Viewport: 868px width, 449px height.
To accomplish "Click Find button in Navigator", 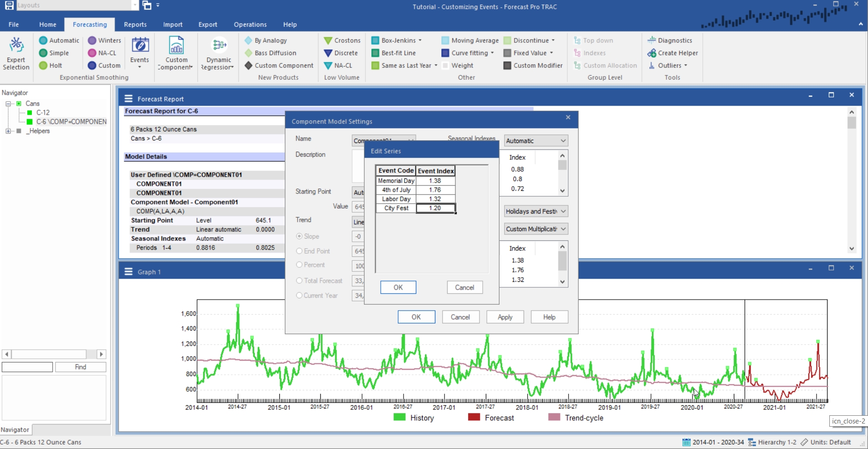I will 81,367.
